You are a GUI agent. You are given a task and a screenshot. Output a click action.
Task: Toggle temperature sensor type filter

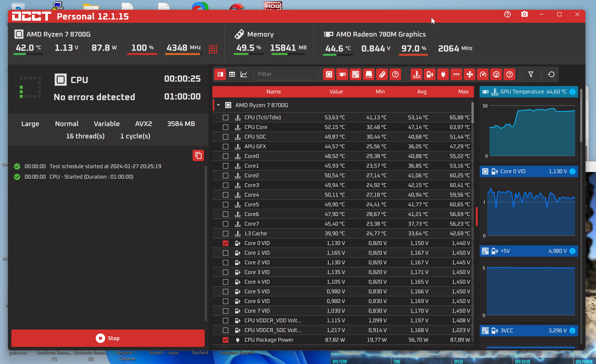click(416, 74)
